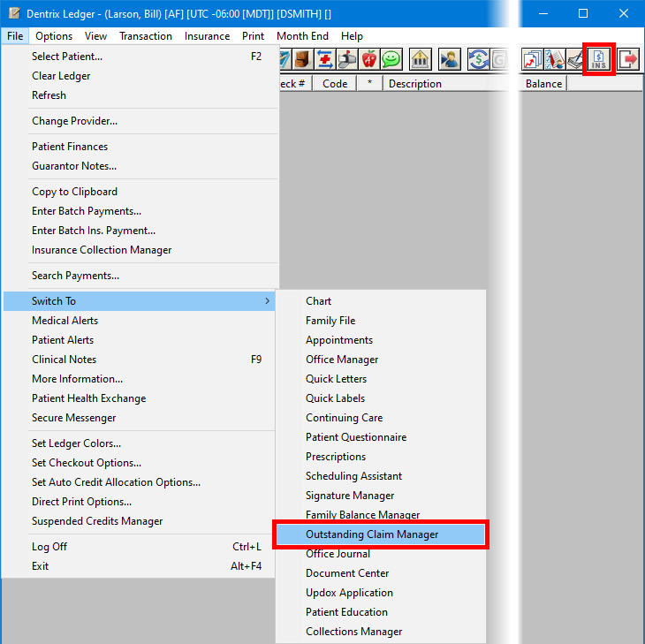Open the View menu
Screen dimensions: 645x644
point(95,36)
